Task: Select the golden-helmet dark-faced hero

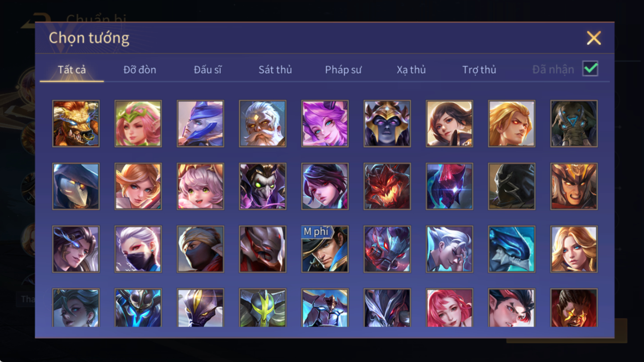Action: click(x=387, y=124)
